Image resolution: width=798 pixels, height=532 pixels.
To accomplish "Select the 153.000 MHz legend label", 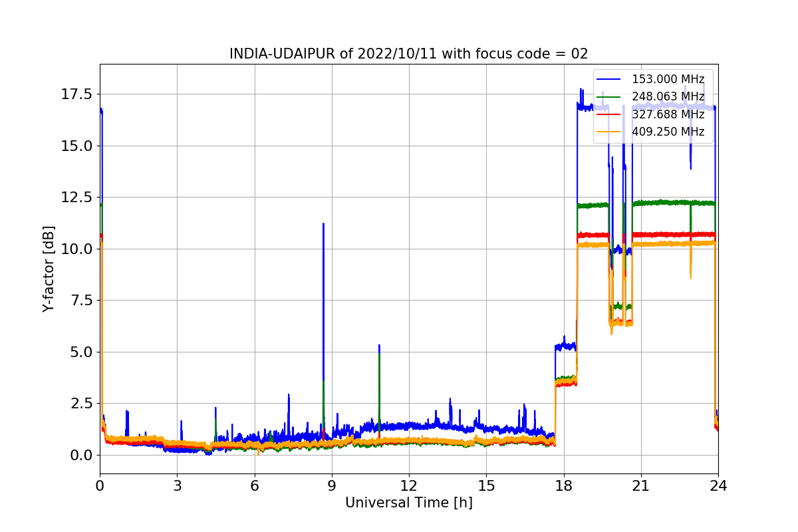I will [668, 80].
